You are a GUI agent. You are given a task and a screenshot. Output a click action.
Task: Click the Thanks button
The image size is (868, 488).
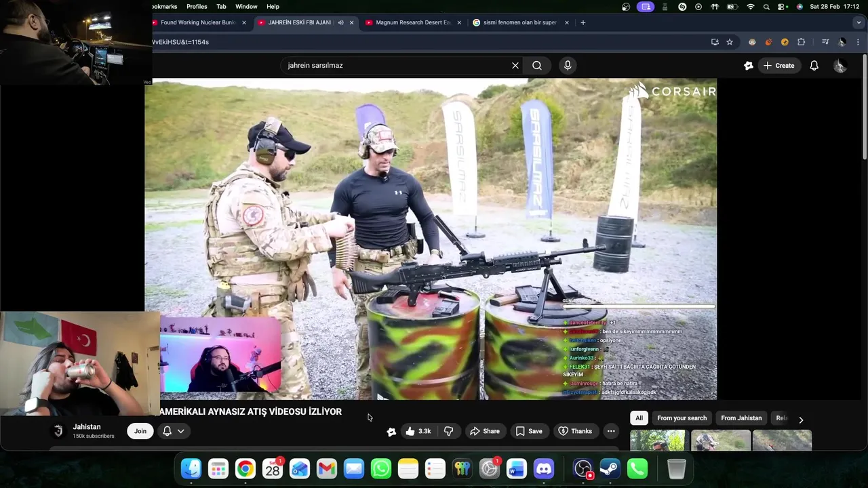click(x=575, y=431)
